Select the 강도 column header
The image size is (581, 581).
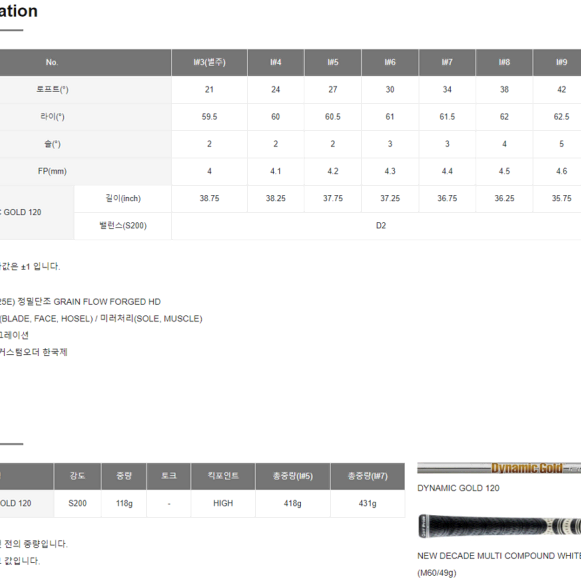coord(77,476)
